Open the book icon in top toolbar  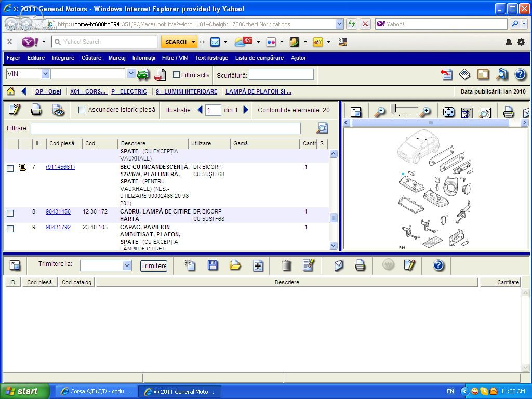(464, 74)
